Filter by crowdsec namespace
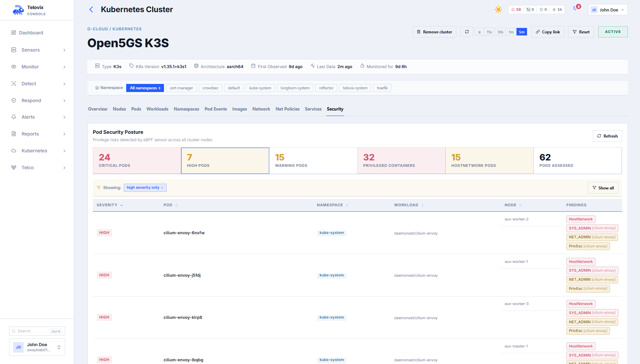The width and height of the screenshot is (640, 364). coord(211,88)
